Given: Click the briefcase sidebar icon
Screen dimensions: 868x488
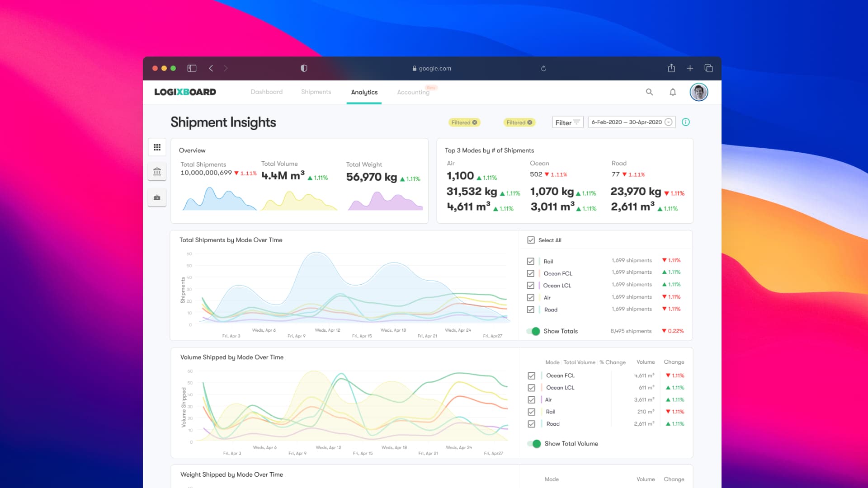Looking at the screenshot, I should pyautogui.click(x=157, y=197).
